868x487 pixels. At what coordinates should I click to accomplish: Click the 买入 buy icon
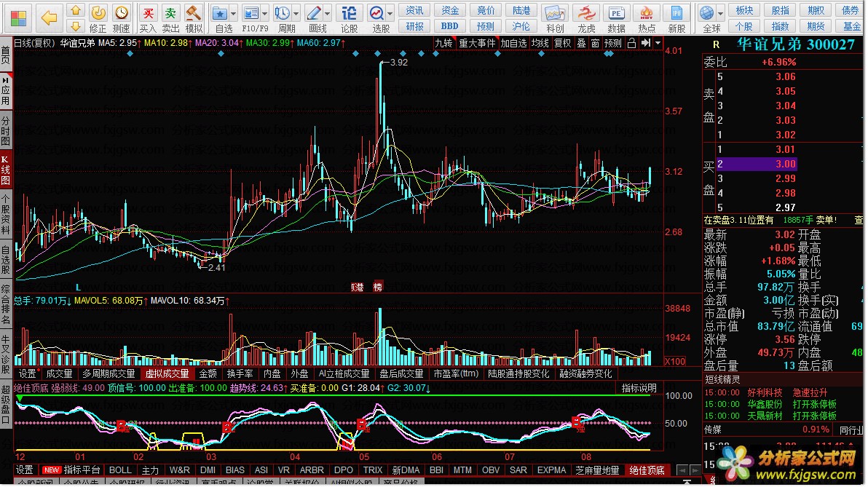click(x=148, y=19)
